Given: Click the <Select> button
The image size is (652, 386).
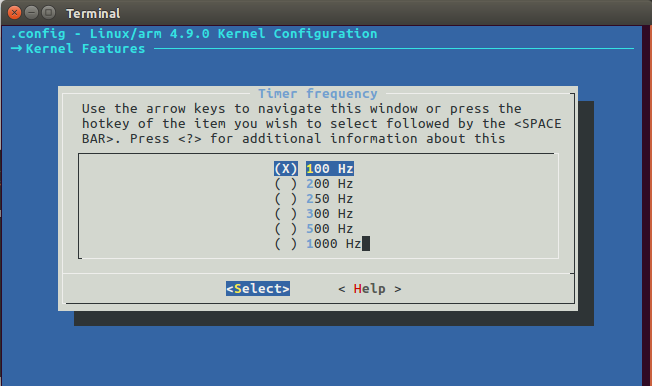Looking at the screenshot, I should [258, 288].
